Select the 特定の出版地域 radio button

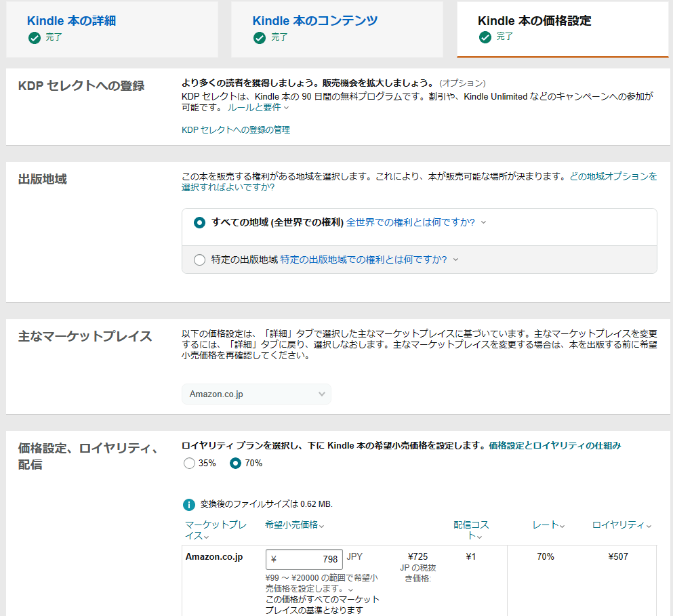[199, 260]
